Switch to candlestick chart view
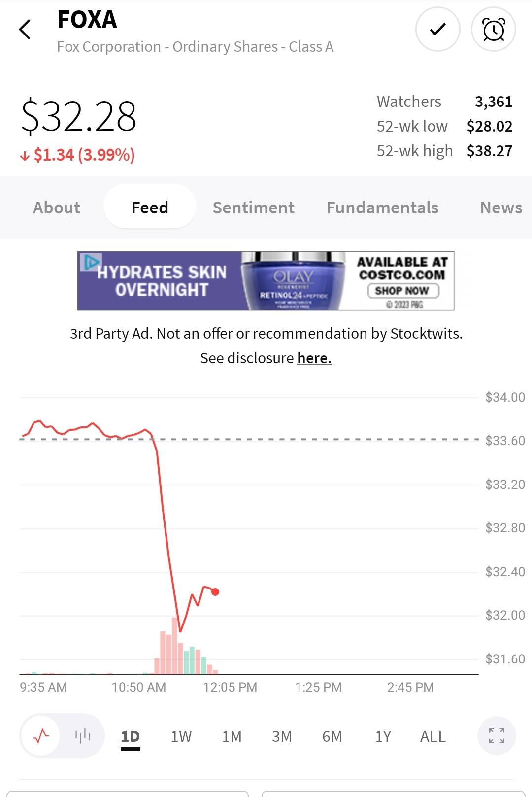This screenshot has height=797, width=532. click(x=82, y=736)
